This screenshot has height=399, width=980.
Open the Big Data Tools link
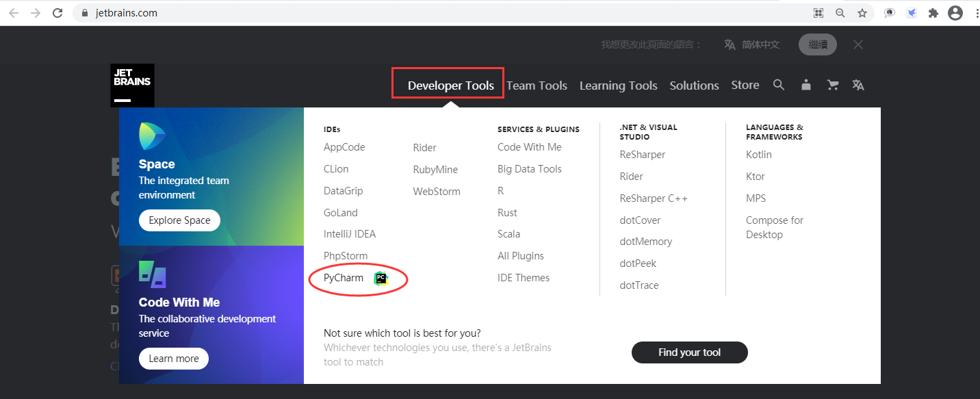530,169
